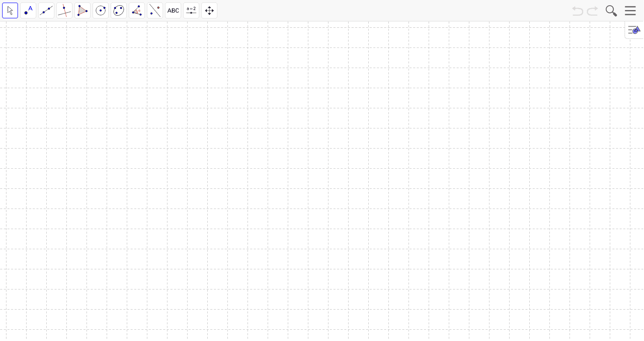The image size is (644, 341).
Task: Expand the Graphics style bar toggle
Action: 634,30
